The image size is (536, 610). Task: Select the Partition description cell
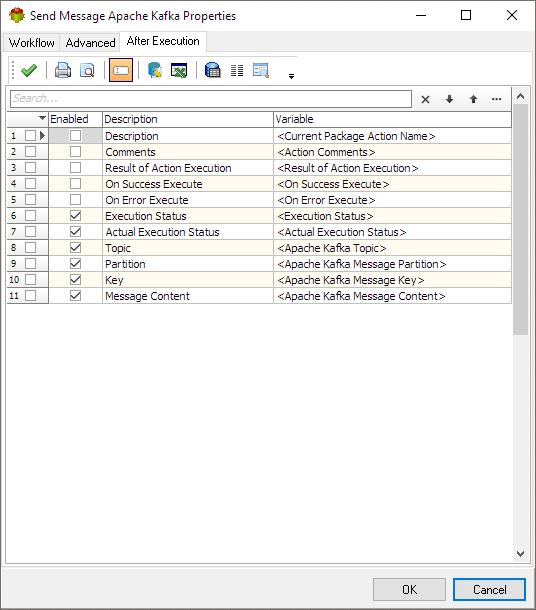pyautogui.click(x=188, y=264)
